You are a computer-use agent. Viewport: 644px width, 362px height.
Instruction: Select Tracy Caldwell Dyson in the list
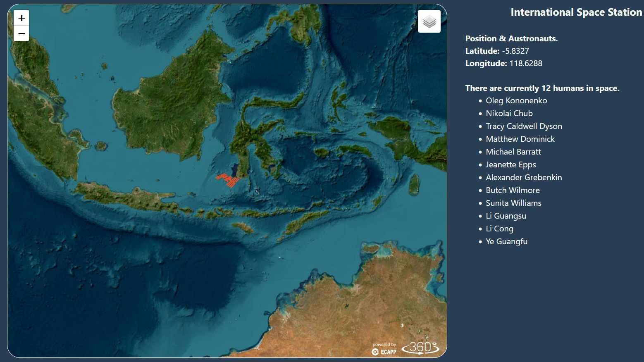pos(524,126)
